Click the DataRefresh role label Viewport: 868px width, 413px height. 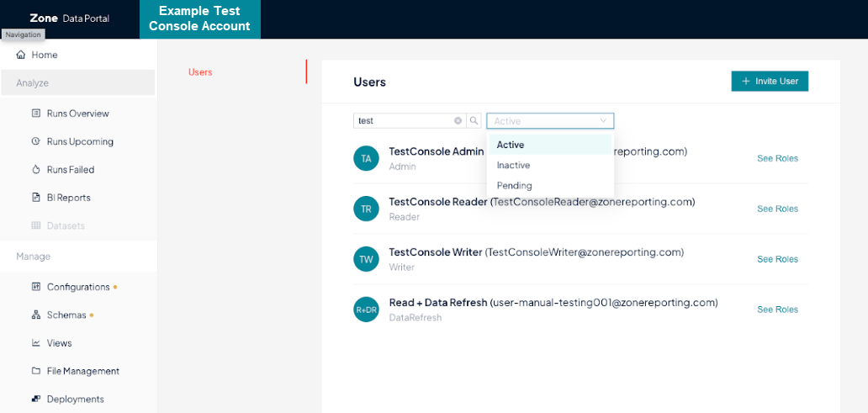[415, 318]
